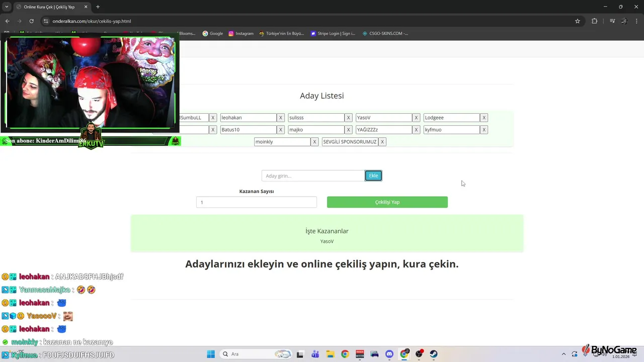Remove moinkly from the candidate list
The image size is (644, 362).
click(x=314, y=142)
